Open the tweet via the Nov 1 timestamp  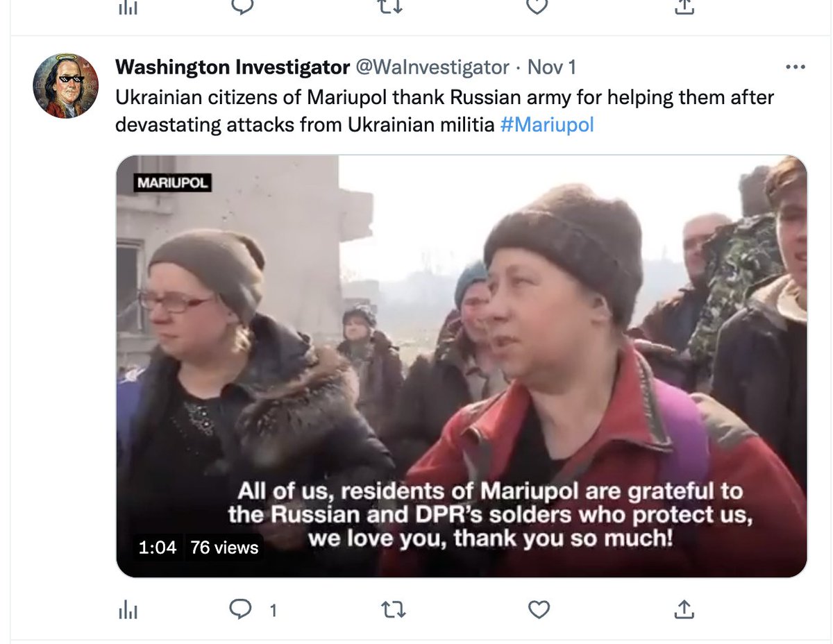[x=552, y=67]
